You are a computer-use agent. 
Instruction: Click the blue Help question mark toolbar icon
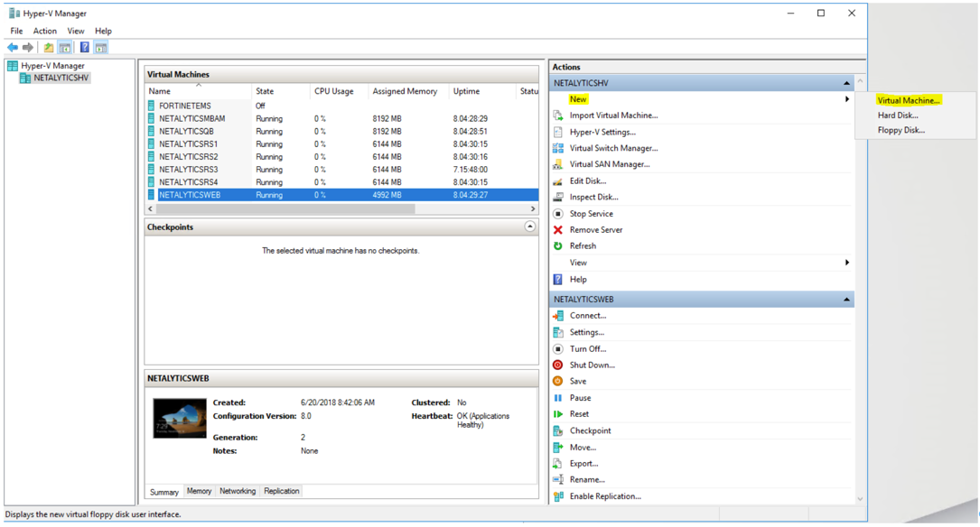84,48
